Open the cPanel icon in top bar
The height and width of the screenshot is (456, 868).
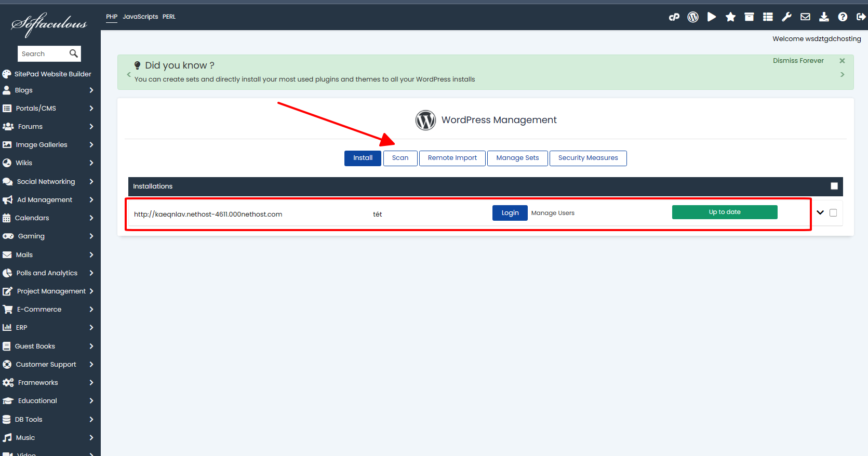[x=674, y=17]
